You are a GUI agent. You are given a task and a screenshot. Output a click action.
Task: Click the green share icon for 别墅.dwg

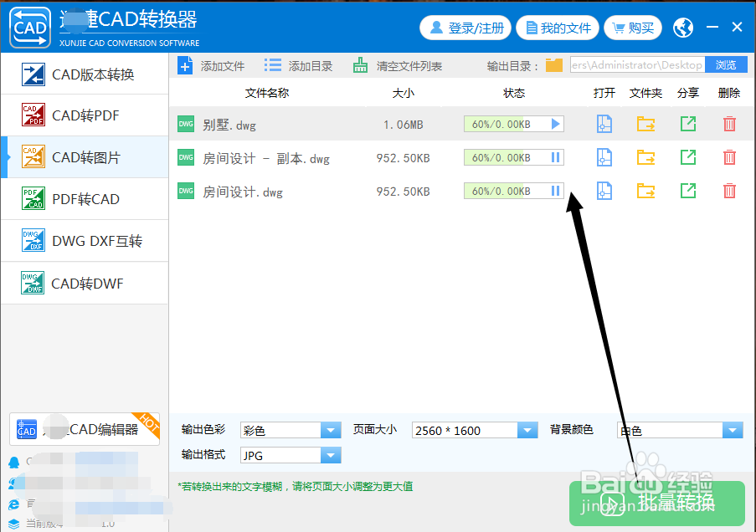[x=687, y=123]
